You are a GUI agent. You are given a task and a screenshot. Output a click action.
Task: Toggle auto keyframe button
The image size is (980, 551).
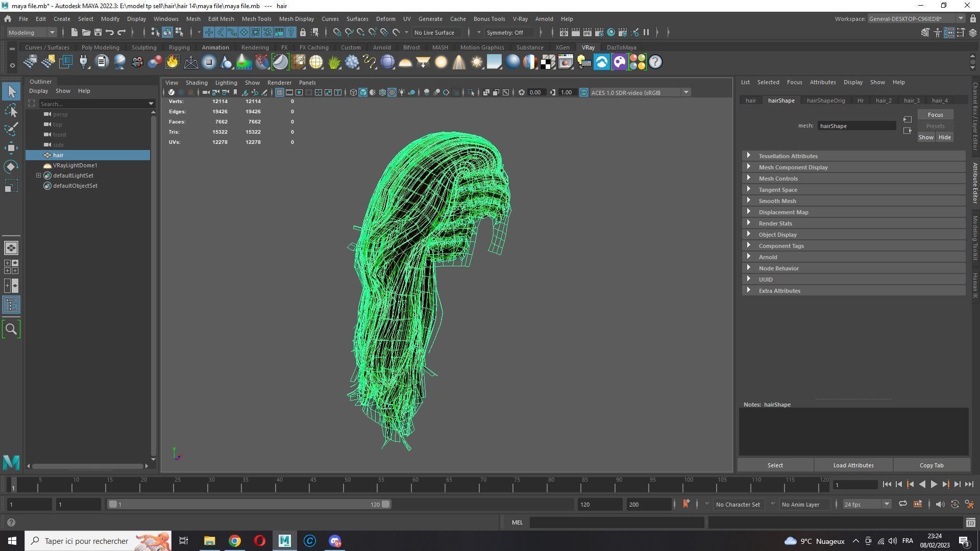pos(954,505)
